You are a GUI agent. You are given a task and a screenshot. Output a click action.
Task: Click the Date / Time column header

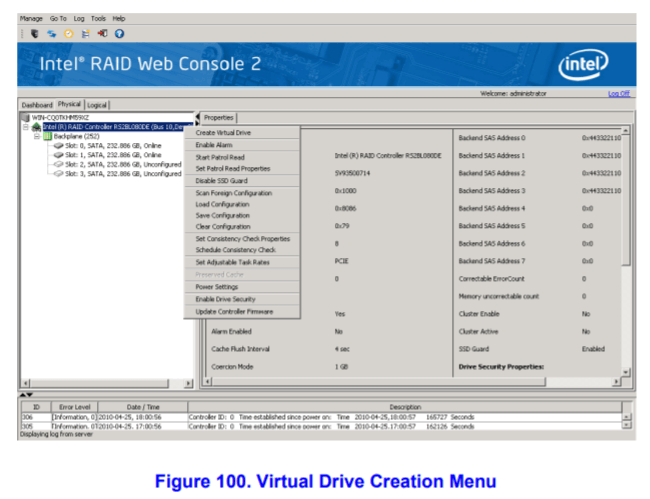tap(143, 407)
